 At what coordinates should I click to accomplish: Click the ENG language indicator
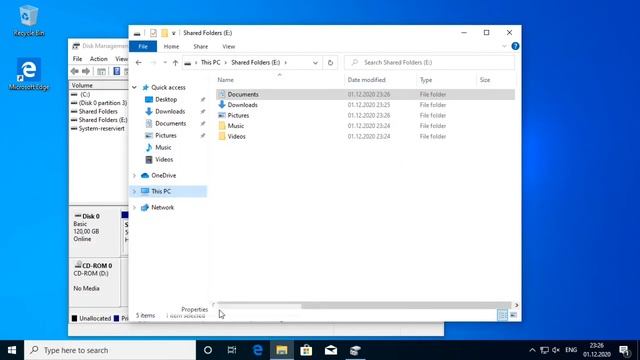click(571, 350)
